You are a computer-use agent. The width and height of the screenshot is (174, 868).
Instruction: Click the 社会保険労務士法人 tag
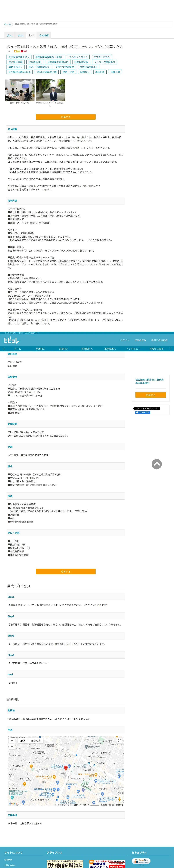tap(19, 57)
